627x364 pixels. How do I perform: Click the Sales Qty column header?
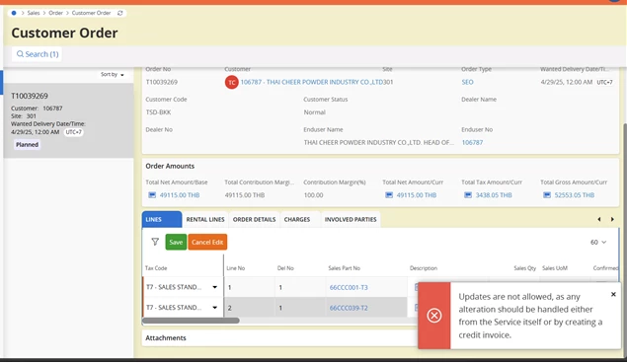(x=524, y=268)
